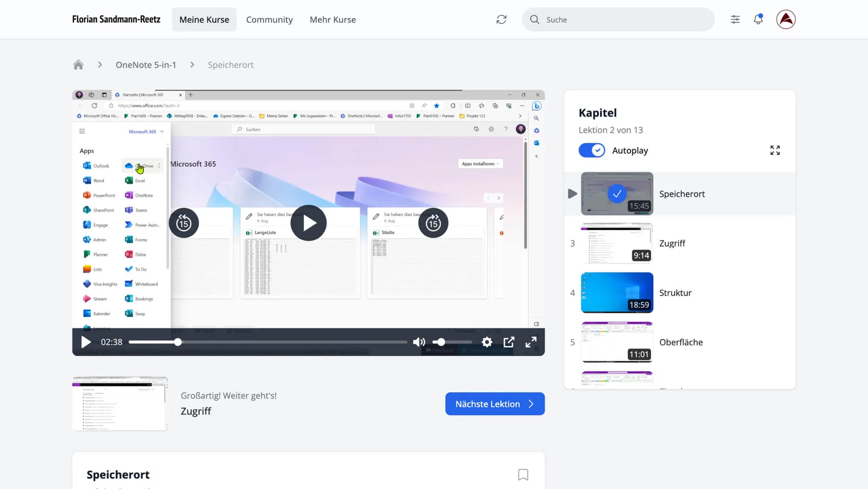Adjust the volume slider

452,342
